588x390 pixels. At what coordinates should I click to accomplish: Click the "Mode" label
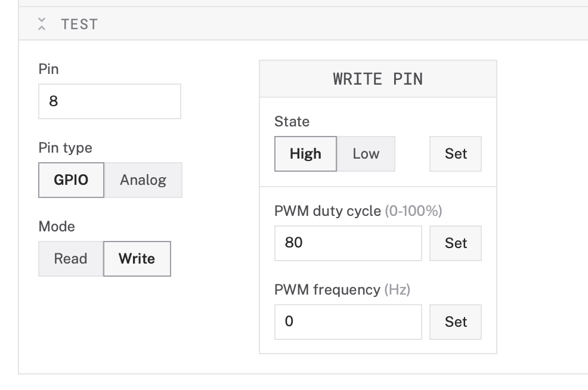tap(57, 227)
